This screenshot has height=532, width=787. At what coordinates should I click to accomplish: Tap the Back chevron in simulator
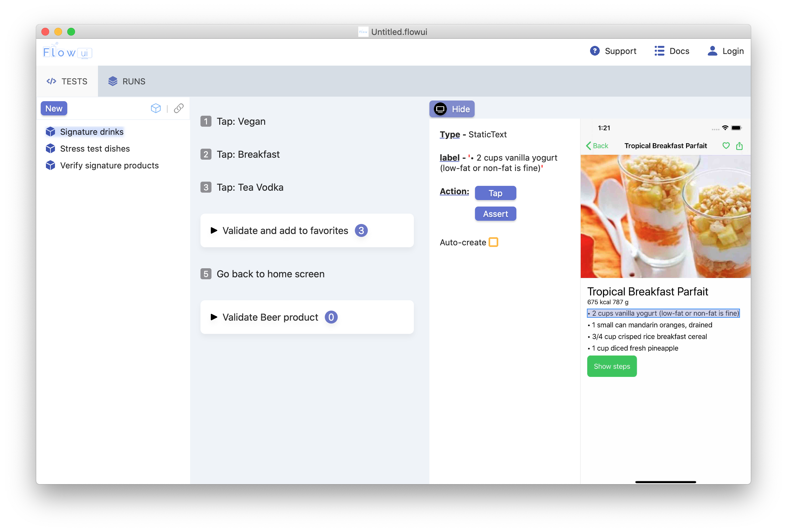(x=588, y=146)
